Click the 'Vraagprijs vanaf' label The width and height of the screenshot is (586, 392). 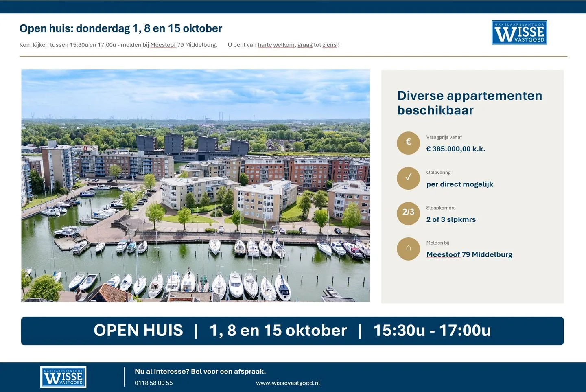444,137
